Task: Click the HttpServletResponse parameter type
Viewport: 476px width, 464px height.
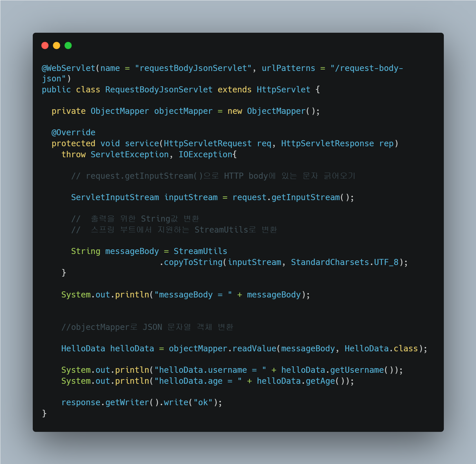Action: [328, 143]
